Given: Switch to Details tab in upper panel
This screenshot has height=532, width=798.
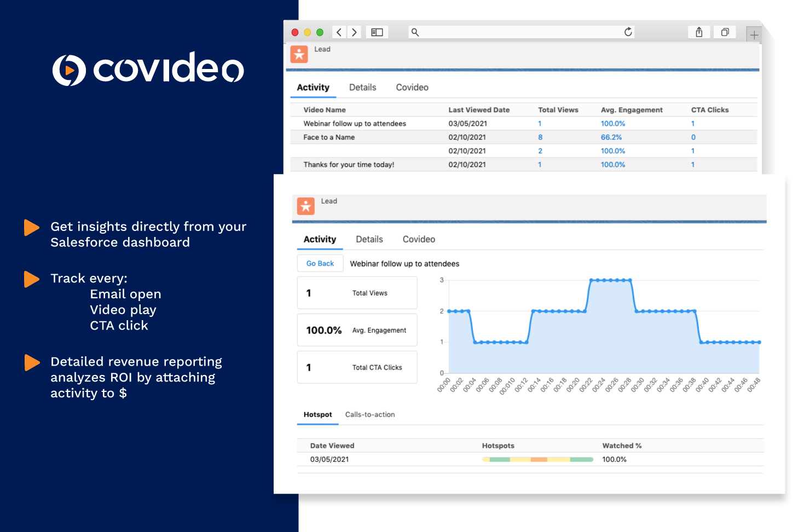Looking at the screenshot, I should click(x=362, y=88).
